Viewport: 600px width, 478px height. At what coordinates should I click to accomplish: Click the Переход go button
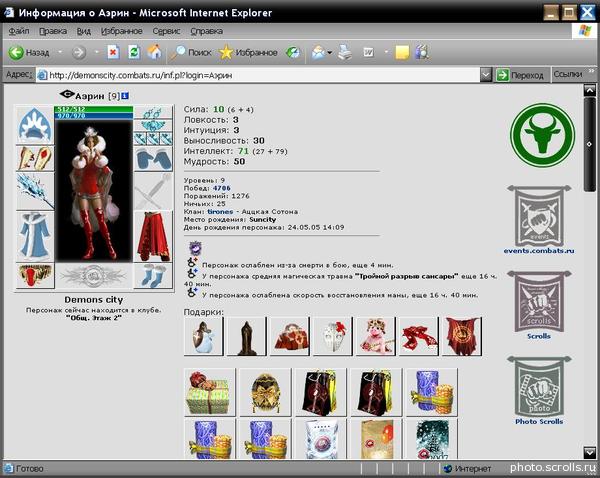click(520, 75)
